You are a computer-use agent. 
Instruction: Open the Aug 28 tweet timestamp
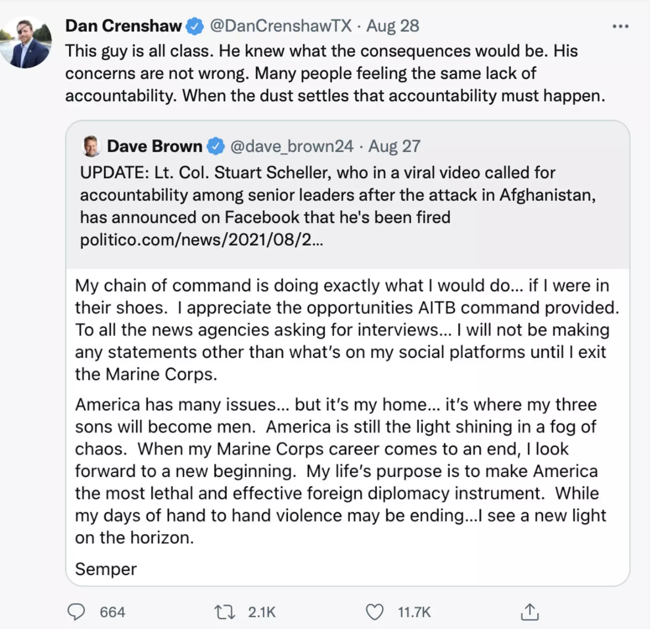[393, 26]
